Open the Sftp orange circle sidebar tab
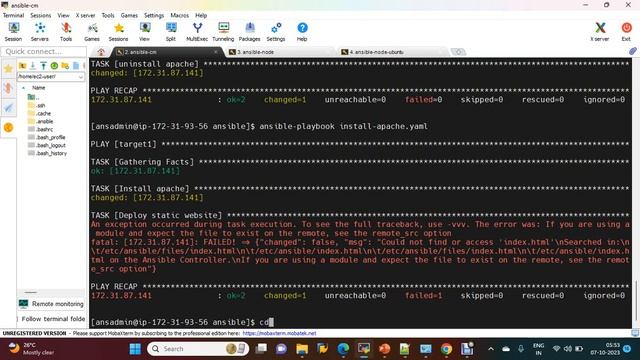Image resolution: width=640 pixels, height=360 pixels. point(8,127)
